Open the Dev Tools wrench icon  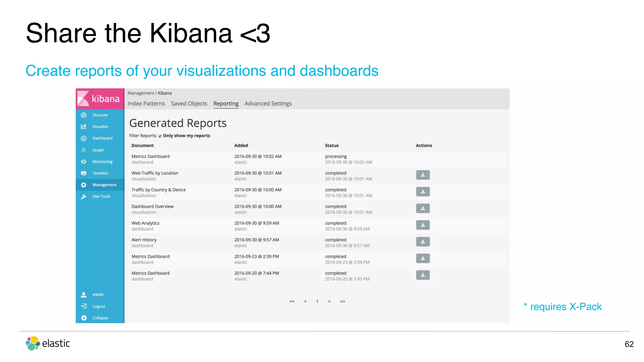click(84, 196)
